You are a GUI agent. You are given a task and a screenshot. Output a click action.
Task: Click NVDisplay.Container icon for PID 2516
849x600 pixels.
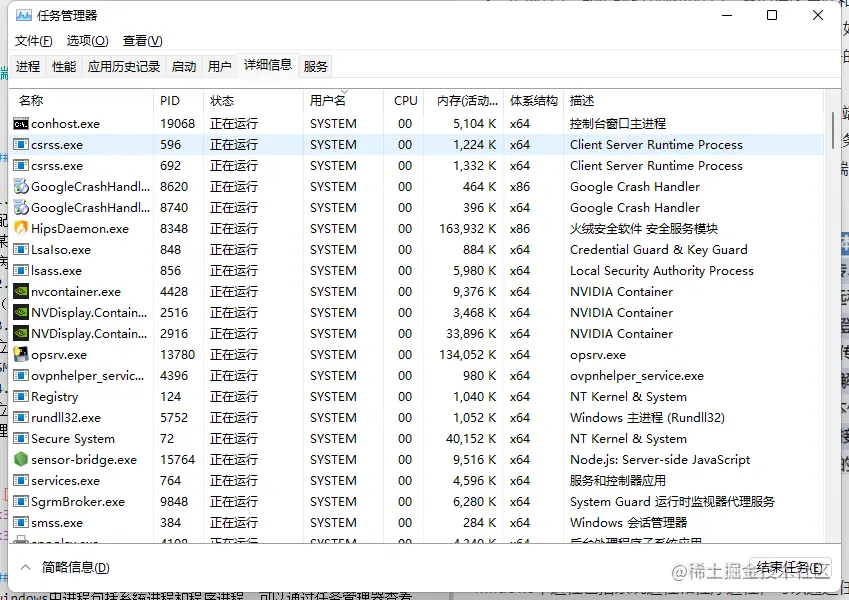(21, 312)
